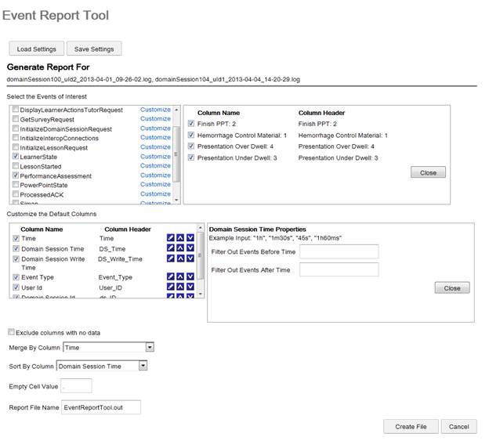Image resolution: width=489 pixels, height=448 pixels.
Task: Close the event column customization panel
Action: [428, 172]
